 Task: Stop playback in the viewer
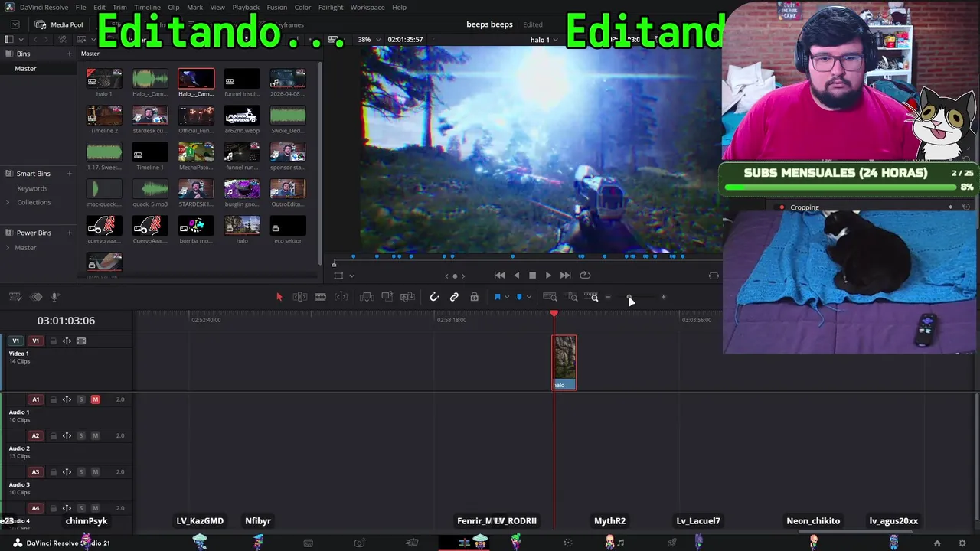click(532, 275)
